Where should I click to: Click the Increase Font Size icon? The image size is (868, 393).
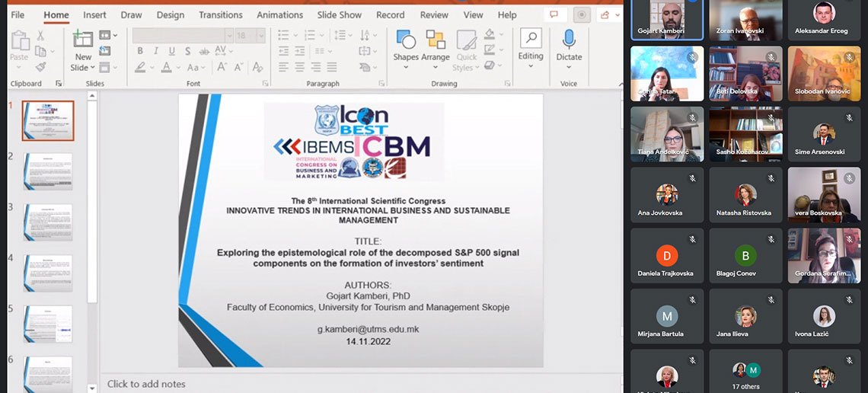pos(222,67)
